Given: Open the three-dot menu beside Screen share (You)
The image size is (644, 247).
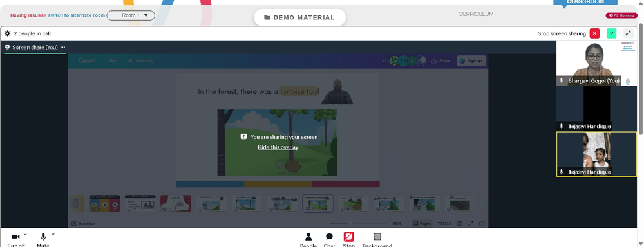Looking at the screenshot, I should (63, 47).
